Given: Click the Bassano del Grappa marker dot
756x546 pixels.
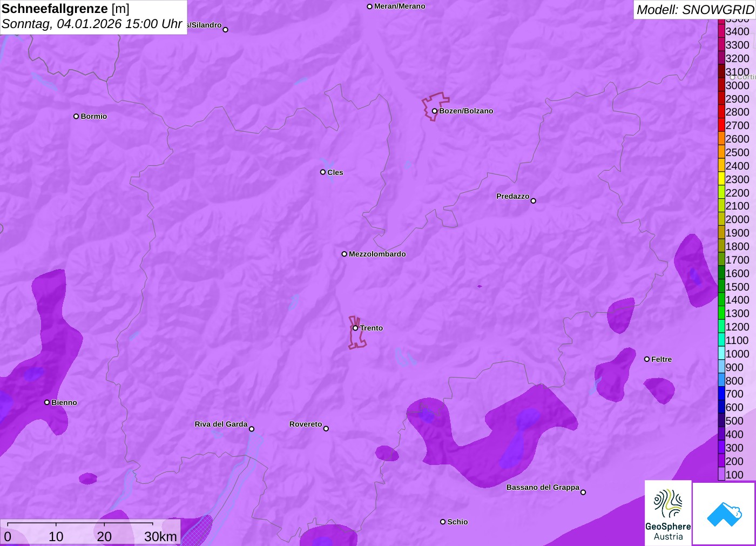Looking at the screenshot, I should point(583,492).
